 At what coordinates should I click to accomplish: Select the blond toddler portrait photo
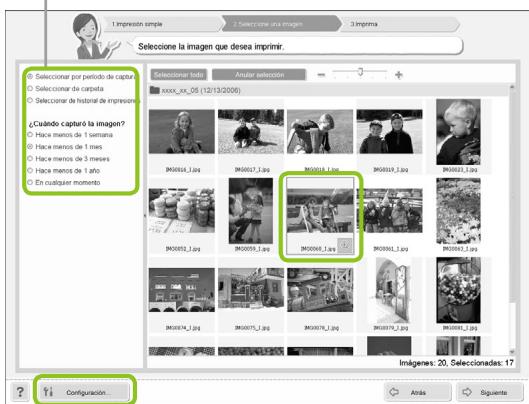458,132
